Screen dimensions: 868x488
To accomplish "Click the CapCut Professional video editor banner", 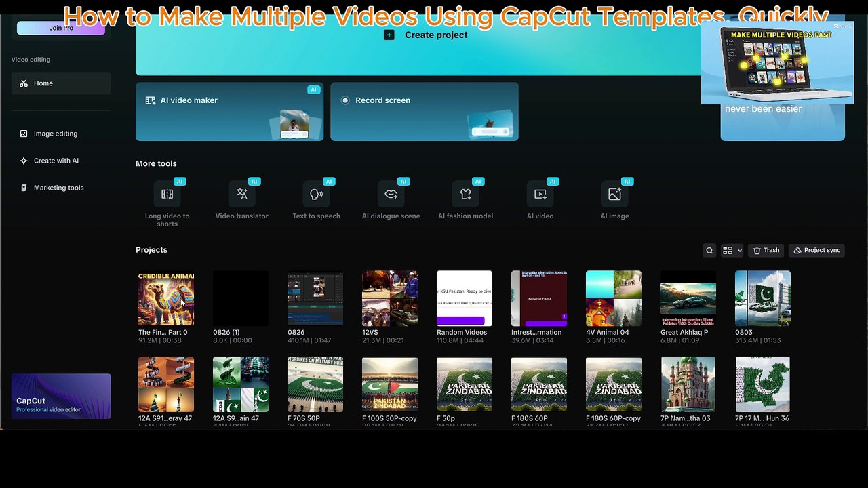I will (x=61, y=396).
